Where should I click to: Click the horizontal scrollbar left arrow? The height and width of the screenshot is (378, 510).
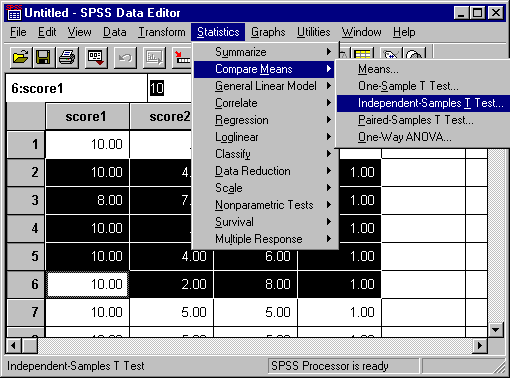pos(13,345)
